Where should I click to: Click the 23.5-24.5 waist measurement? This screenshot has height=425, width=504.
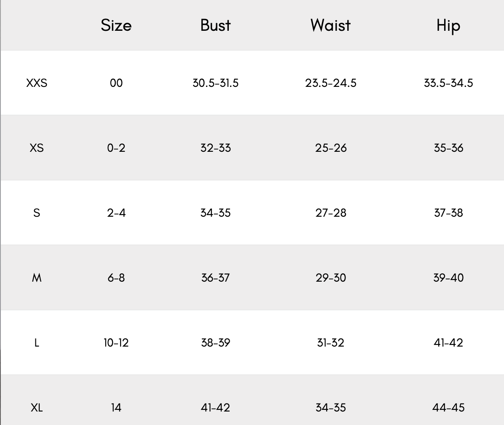pos(330,83)
